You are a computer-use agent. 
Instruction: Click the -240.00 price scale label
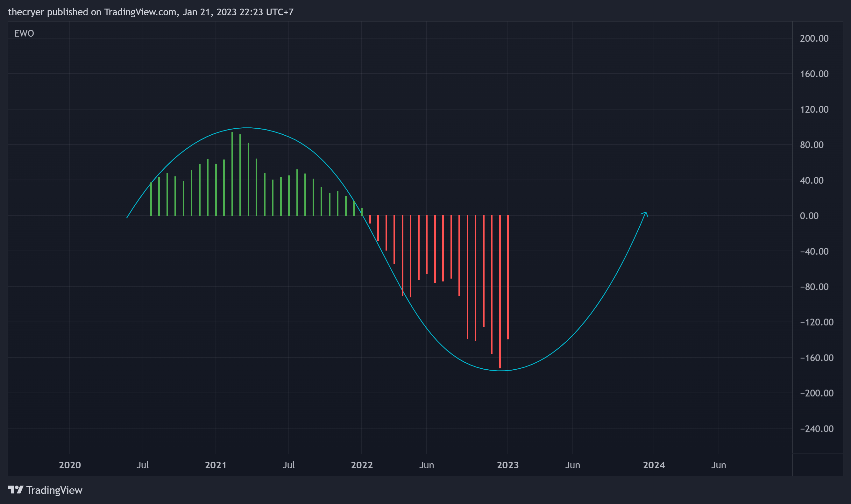817,429
